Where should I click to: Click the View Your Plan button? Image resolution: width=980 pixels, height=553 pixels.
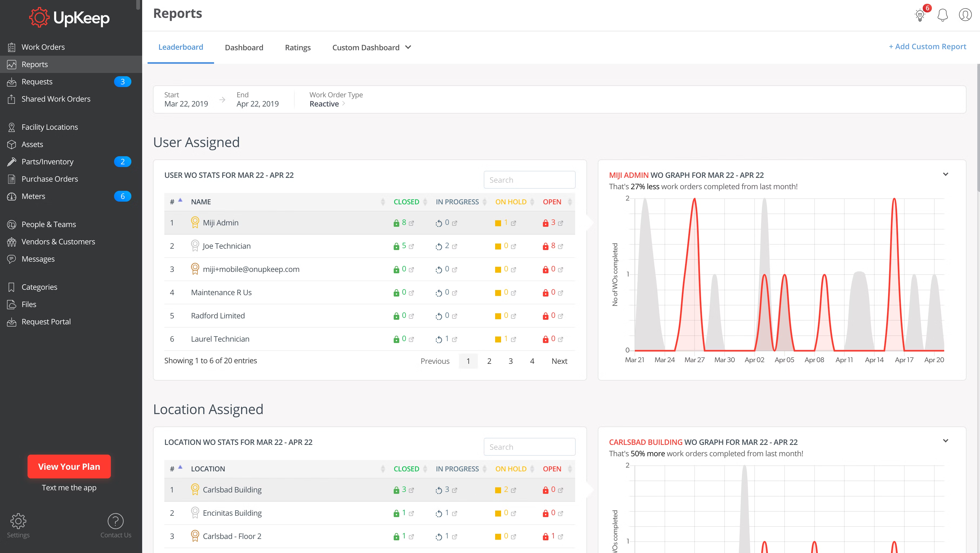69,466
